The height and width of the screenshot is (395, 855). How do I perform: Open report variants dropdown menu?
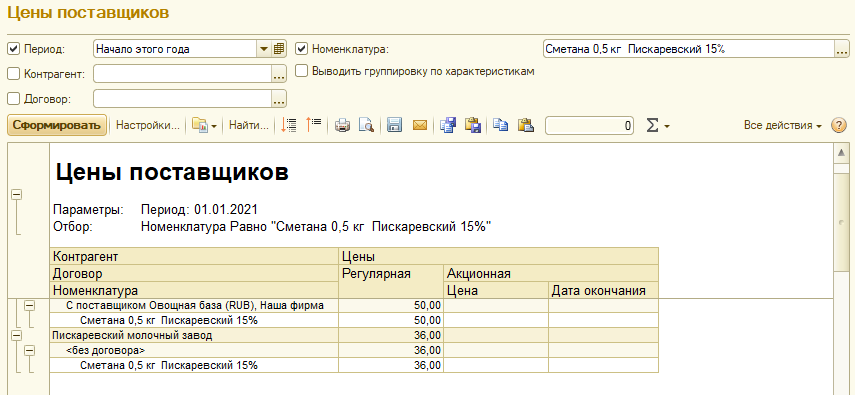click(204, 125)
